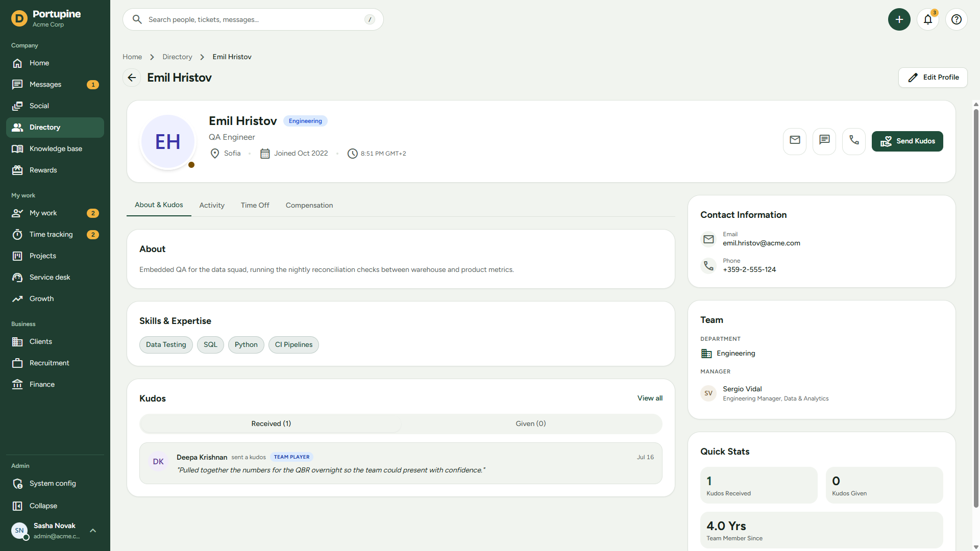The width and height of the screenshot is (980, 551).
Task: Switch to the Activity tab
Action: click(x=212, y=206)
